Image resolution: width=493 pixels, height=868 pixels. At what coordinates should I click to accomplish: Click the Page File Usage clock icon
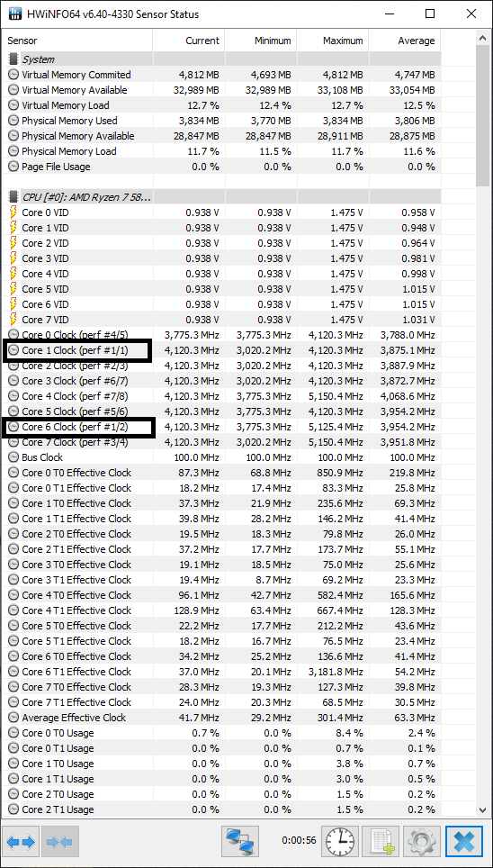pos(13,167)
